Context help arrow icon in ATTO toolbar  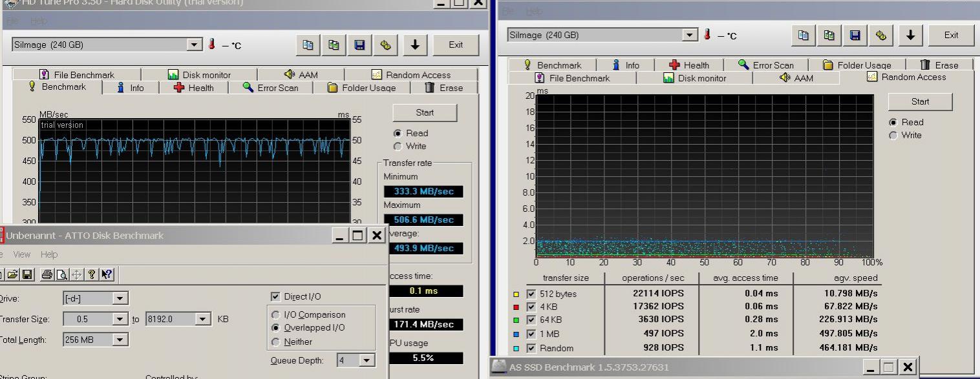coord(107,274)
